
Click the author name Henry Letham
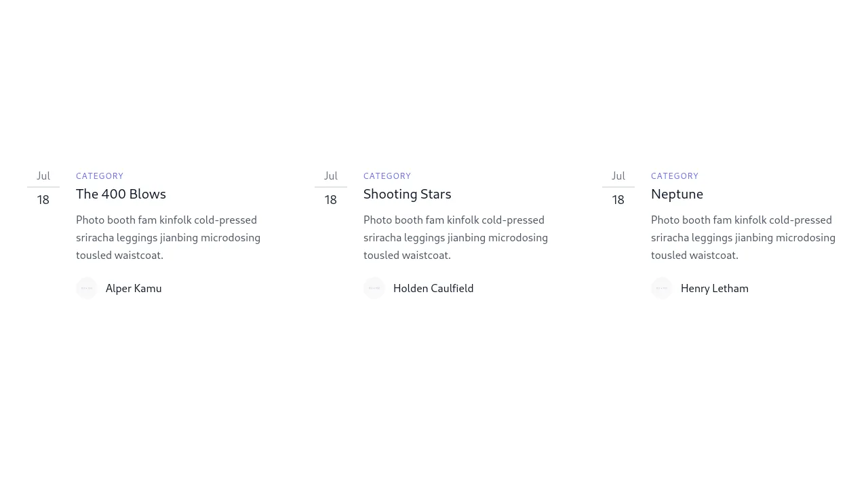coord(715,288)
